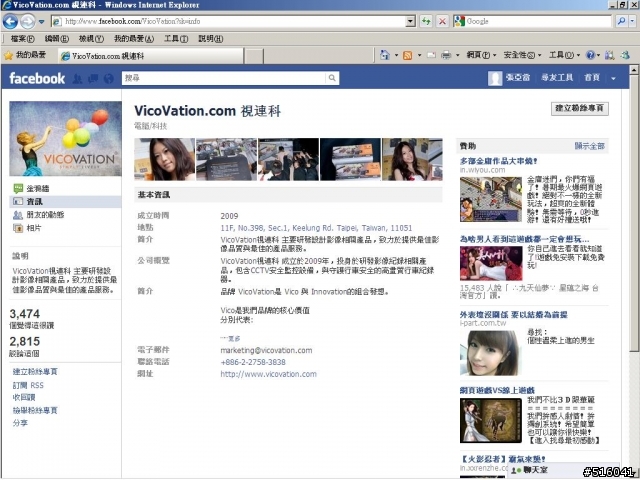Open the 安全性(S) command bar menu
Viewport: 640px width, 480px height.
(x=522, y=55)
